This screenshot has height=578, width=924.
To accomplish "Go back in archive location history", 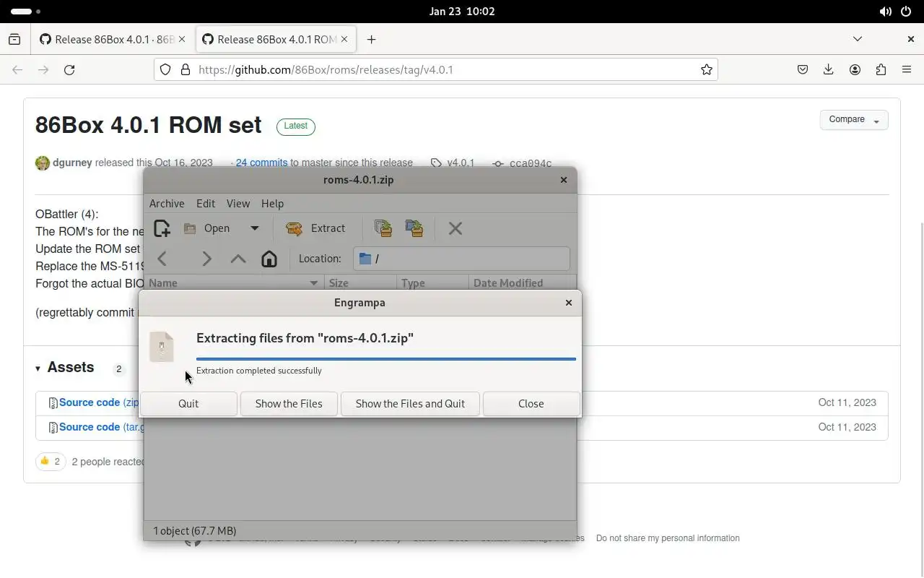I will coord(162,259).
